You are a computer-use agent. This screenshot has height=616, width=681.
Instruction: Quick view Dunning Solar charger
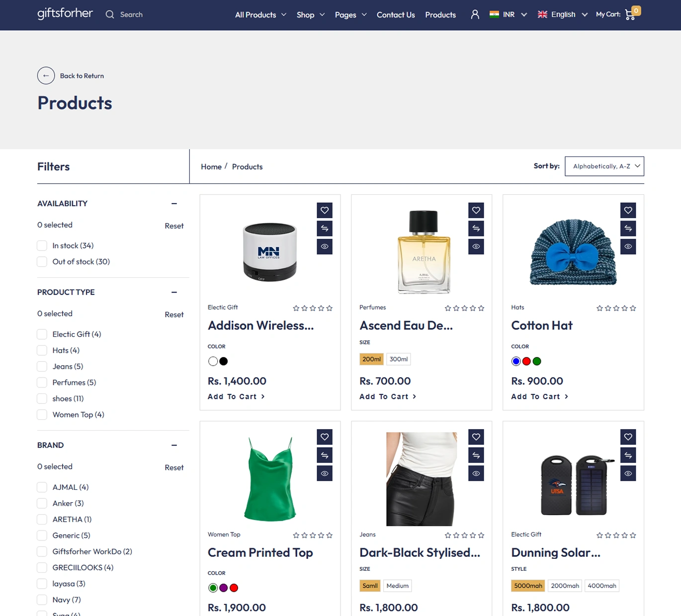click(628, 473)
